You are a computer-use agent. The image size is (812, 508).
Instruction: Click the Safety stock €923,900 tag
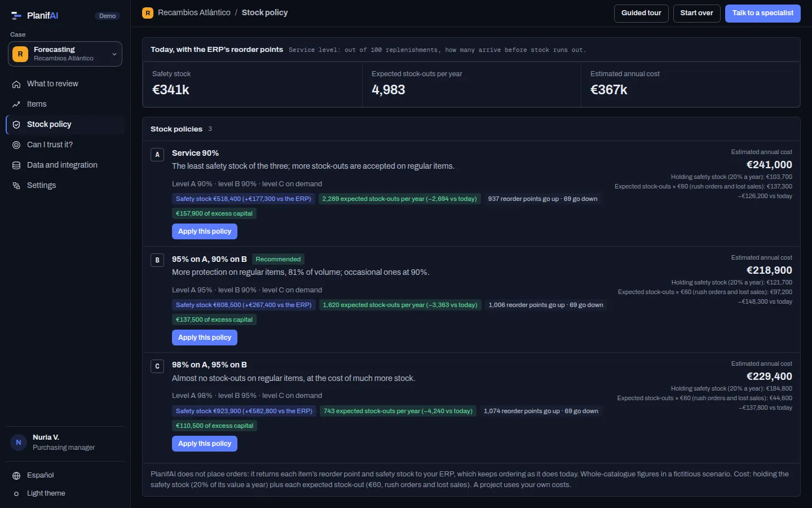coord(244,411)
